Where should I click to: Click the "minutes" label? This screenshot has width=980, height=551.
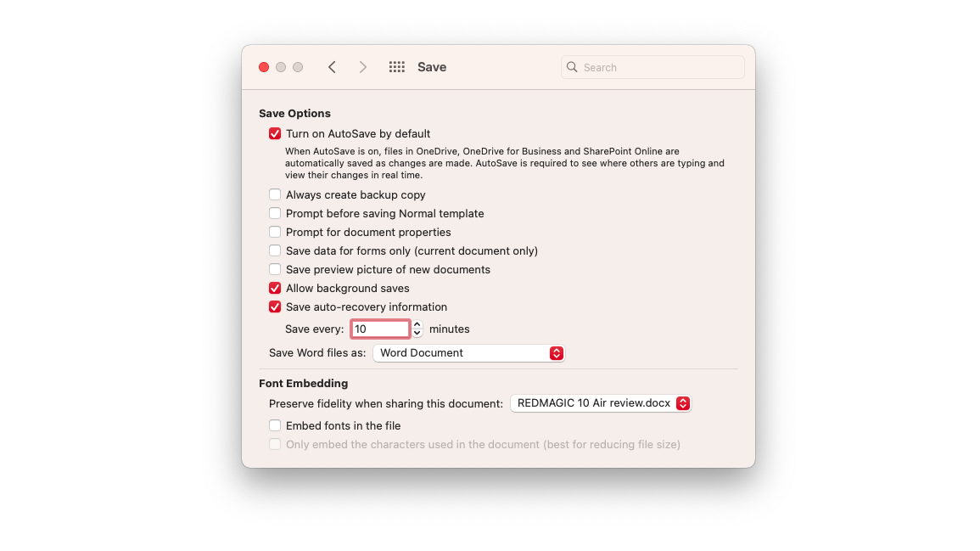[x=450, y=329]
